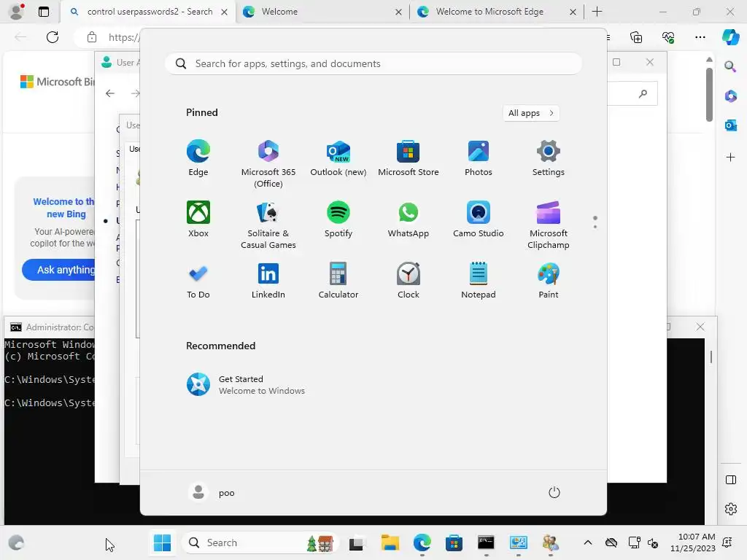Launch Spotify from pinned apps
Viewport: 747px width, 560px height.
click(x=338, y=219)
